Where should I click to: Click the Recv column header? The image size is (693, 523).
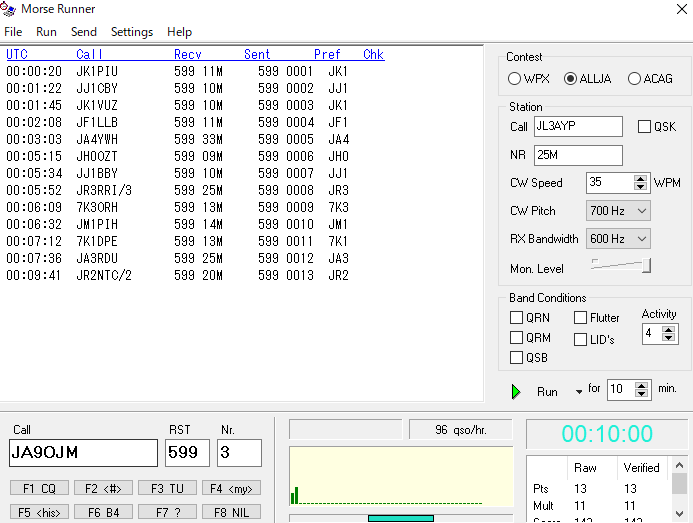(x=187, y=54)
